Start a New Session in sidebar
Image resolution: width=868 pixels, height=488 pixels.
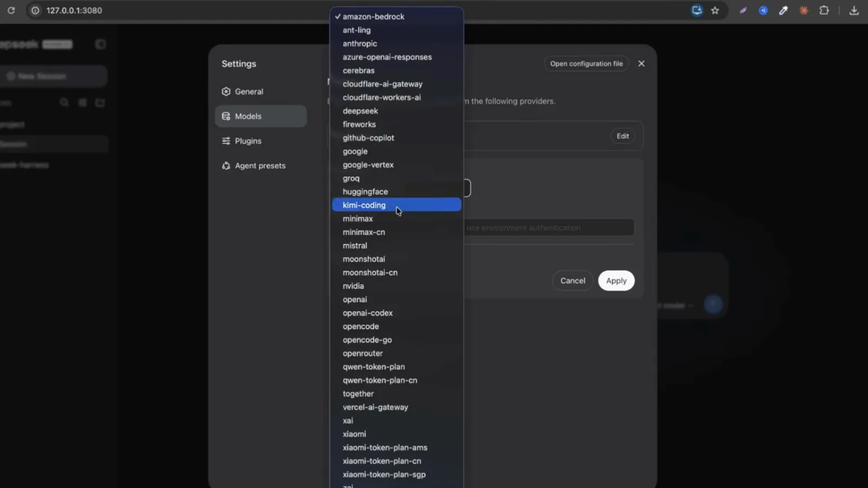[x=53, y=76]
